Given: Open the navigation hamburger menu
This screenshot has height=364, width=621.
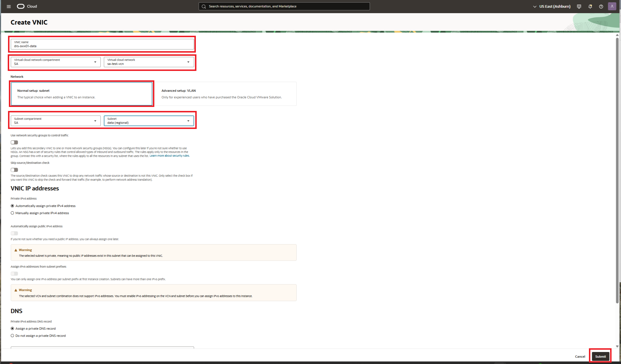Looking at the screenshot, I should click(x=8, y=6).
